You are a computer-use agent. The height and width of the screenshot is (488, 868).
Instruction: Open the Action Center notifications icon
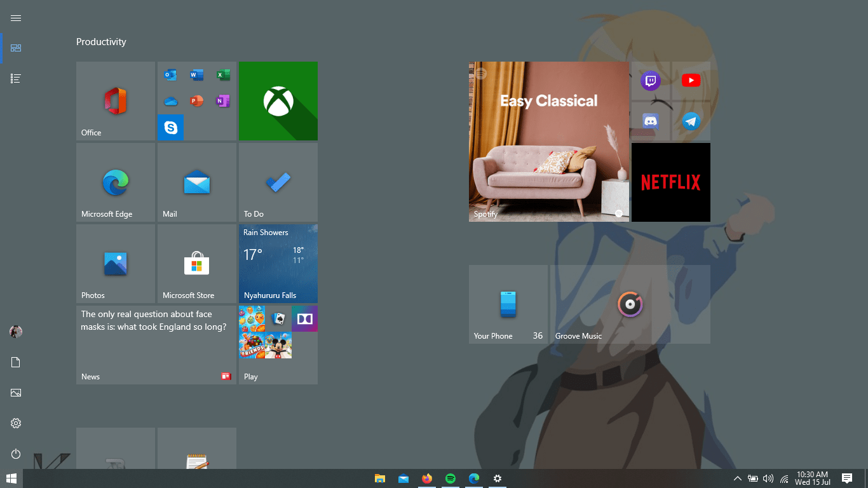pos(846,478)
